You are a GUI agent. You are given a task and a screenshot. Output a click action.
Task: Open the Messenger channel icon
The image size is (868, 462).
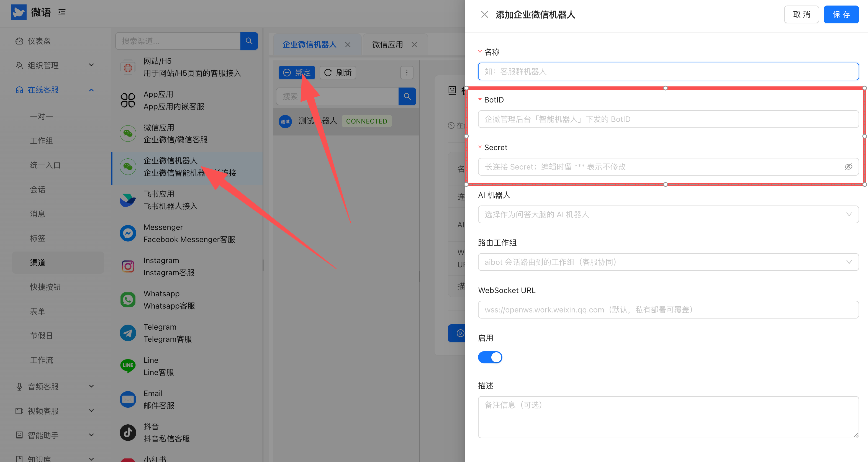coord(128,233)
